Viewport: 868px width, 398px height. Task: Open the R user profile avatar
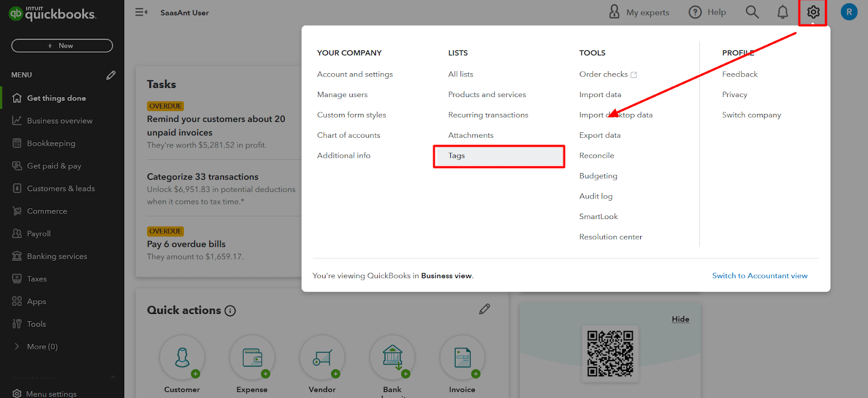point(849,12)
